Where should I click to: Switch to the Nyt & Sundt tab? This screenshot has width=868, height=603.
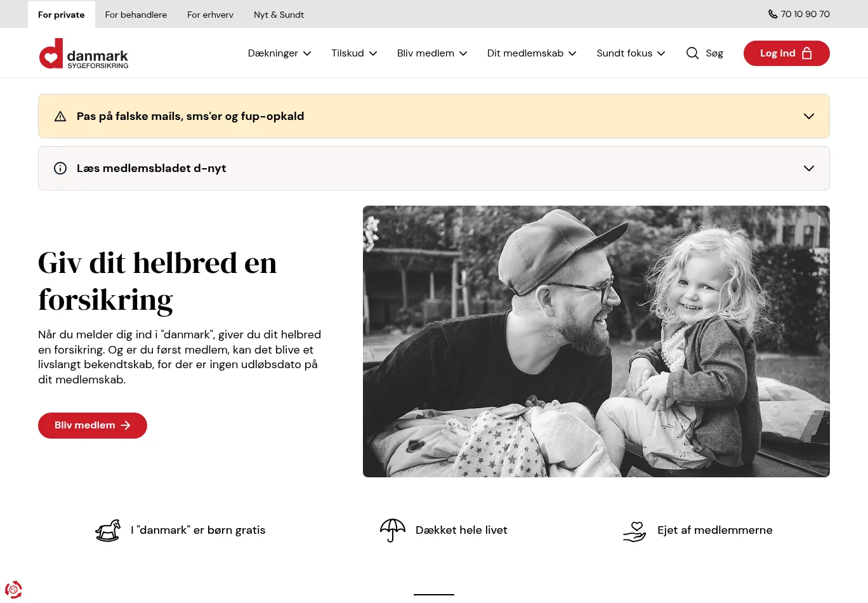[x=279, y=15]
